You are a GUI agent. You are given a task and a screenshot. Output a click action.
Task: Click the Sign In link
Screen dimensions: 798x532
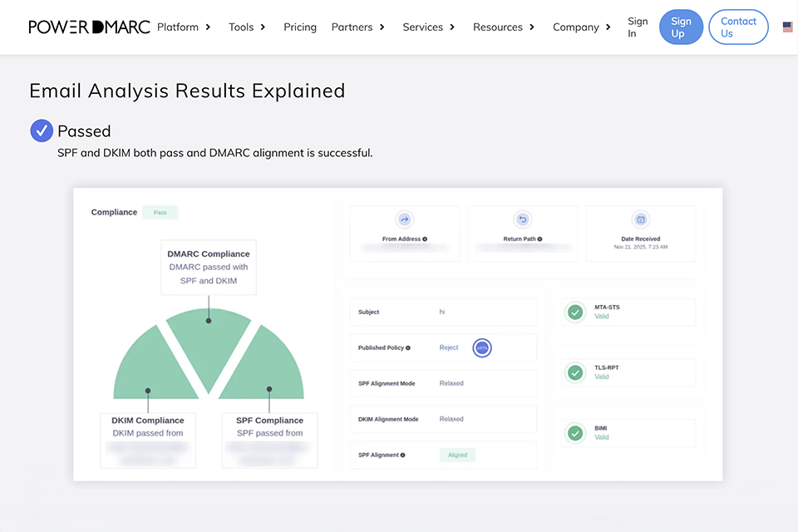(x=638, y=27)
